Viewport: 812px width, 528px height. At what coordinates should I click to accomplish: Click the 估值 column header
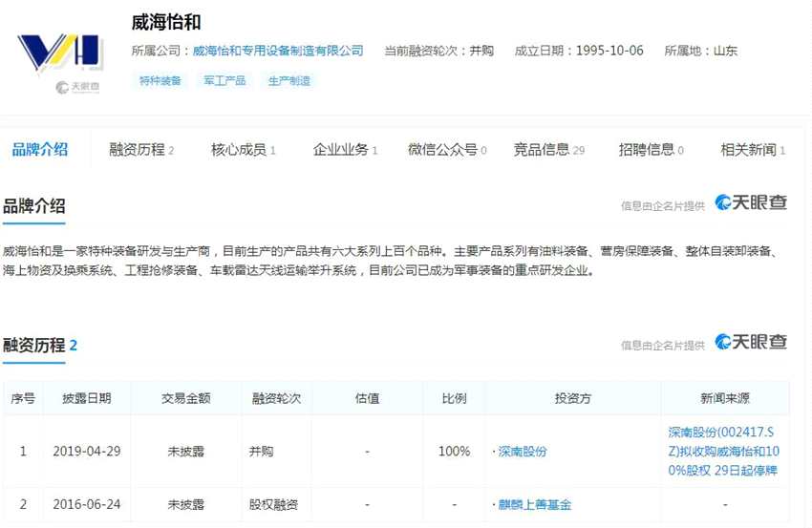(367, 398)
